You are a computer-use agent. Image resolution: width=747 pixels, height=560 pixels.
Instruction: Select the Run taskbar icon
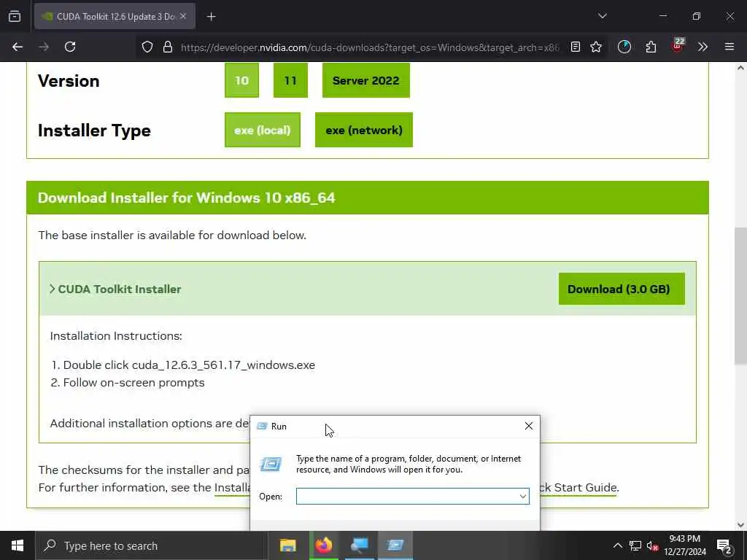point(395,545)
